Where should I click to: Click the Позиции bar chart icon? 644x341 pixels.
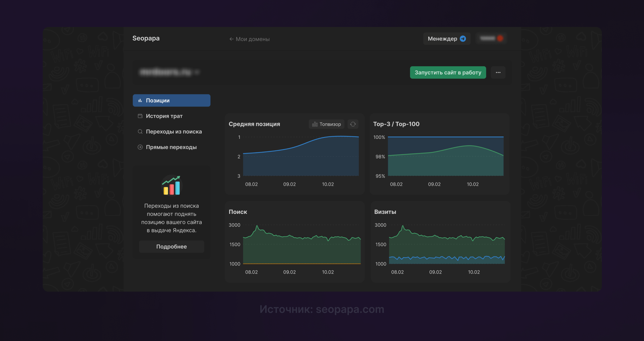140,100
